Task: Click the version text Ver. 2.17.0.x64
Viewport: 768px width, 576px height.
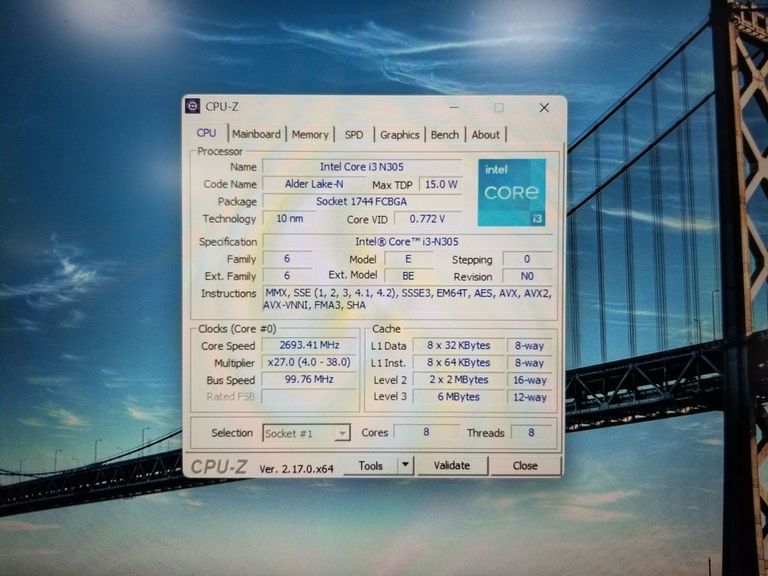Action: pos(296,469)
